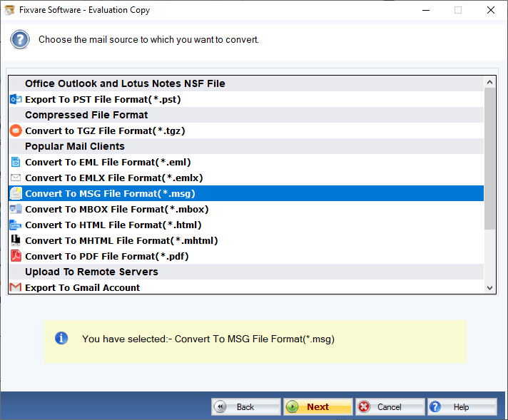Click the Fixvare app icon in title bar

(x=9, y=10)
